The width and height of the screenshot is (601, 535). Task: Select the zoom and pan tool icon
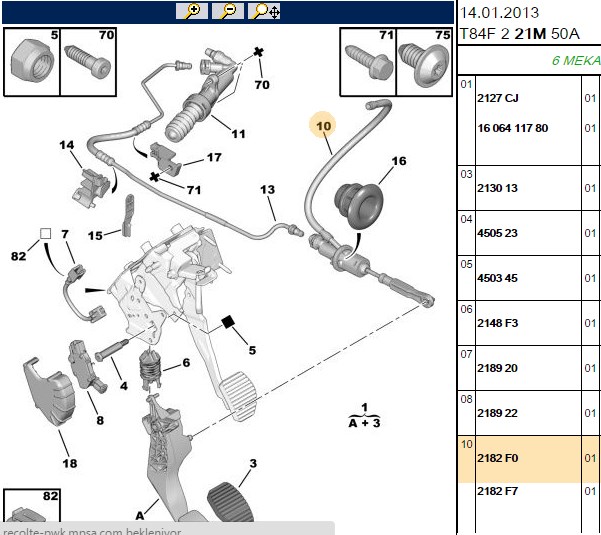[264, 11]
